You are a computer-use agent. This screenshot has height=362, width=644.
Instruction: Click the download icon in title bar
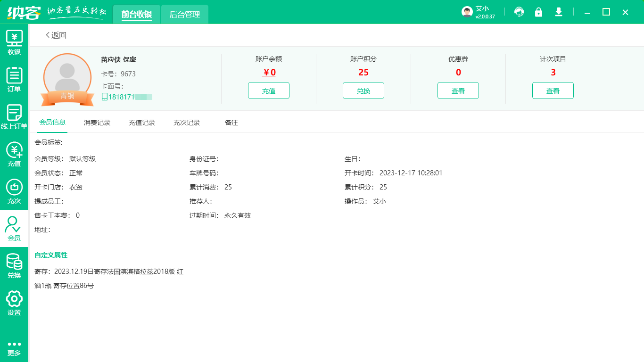click(559, 12)
